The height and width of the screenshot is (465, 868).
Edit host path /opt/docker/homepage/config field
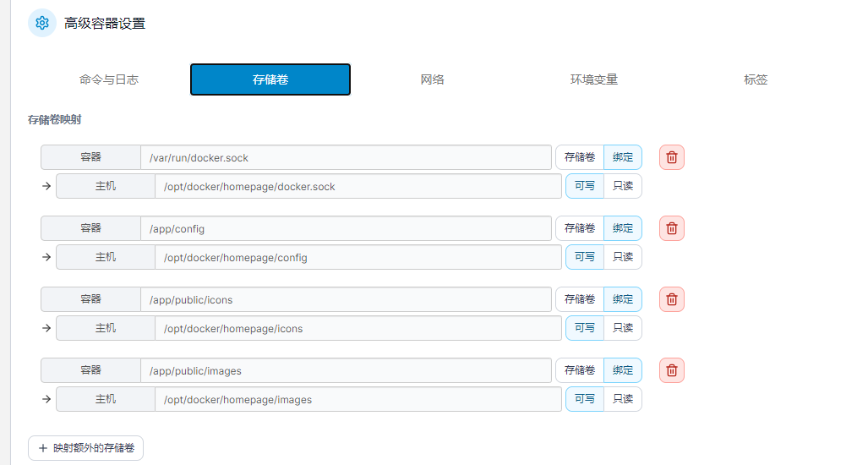358,257
